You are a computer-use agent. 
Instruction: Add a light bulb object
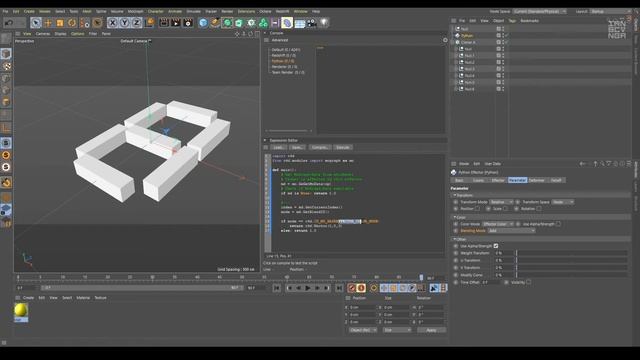click(x=324, y=23)
